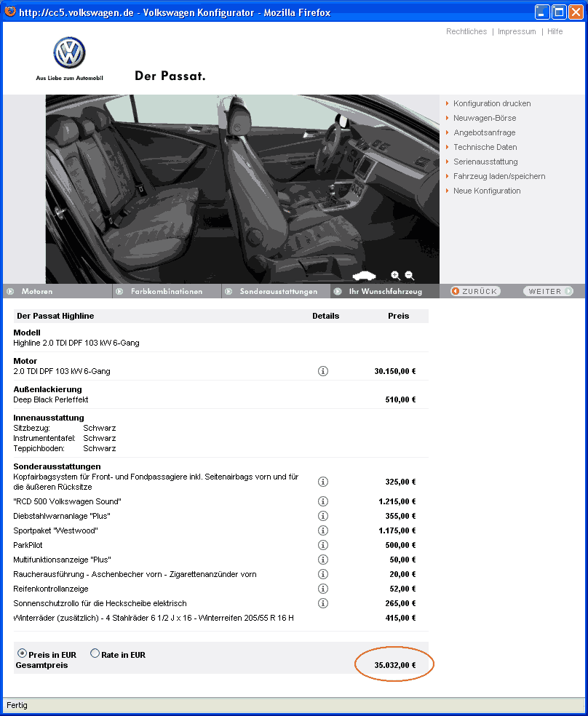
Task: View details for Sportpaket Westwood
Action: coord(323,530)
